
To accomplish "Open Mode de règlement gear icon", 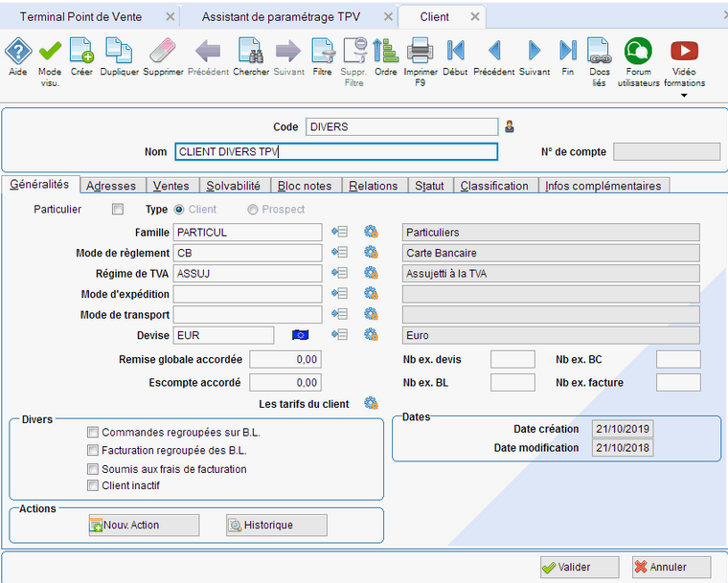I will click(371, 252).
